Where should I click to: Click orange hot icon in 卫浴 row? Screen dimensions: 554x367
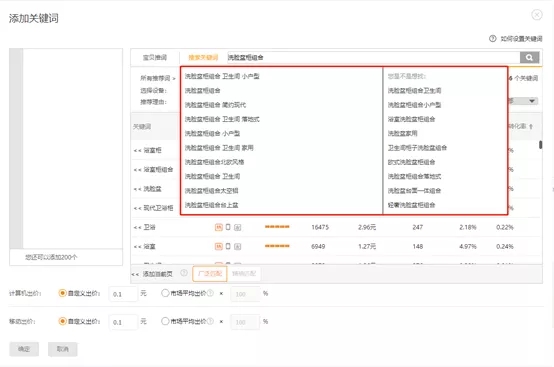[219, 227]
